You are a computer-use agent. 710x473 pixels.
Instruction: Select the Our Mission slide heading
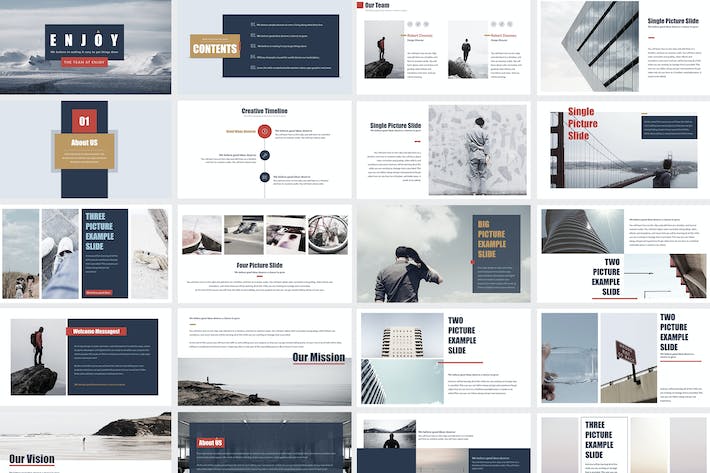(x=318, y=357)
